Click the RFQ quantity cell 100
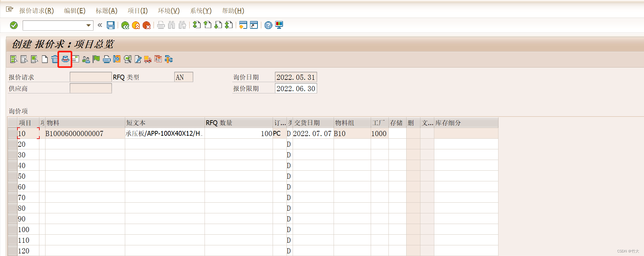644x256 pixels. point(239,133)
